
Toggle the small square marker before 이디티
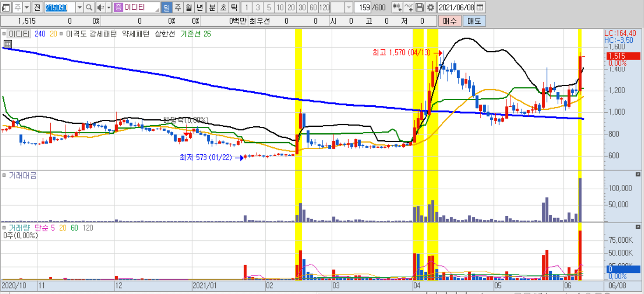[x=4, y=34]
